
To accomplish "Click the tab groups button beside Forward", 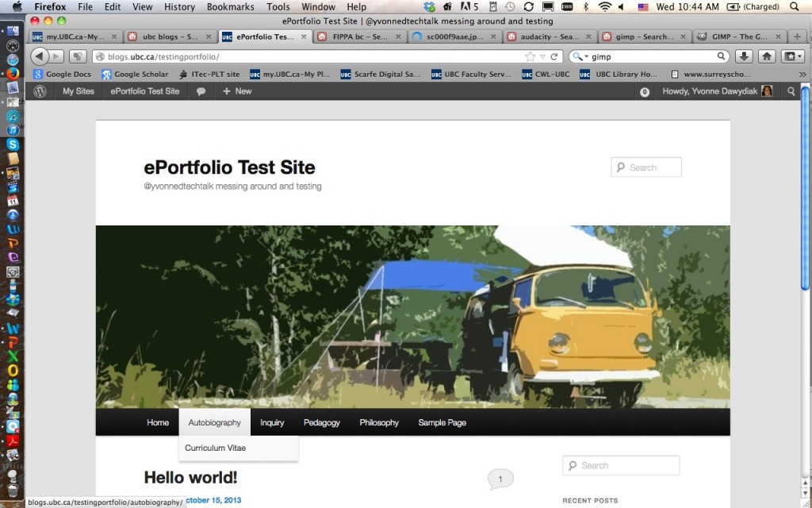I will (78, 56).
